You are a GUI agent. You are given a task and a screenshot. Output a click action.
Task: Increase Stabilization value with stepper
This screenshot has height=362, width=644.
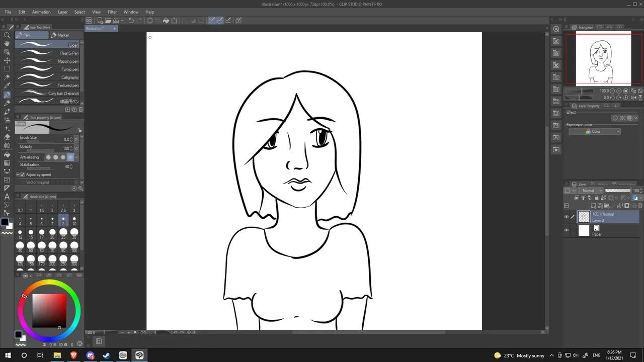[x=71, y=165]
